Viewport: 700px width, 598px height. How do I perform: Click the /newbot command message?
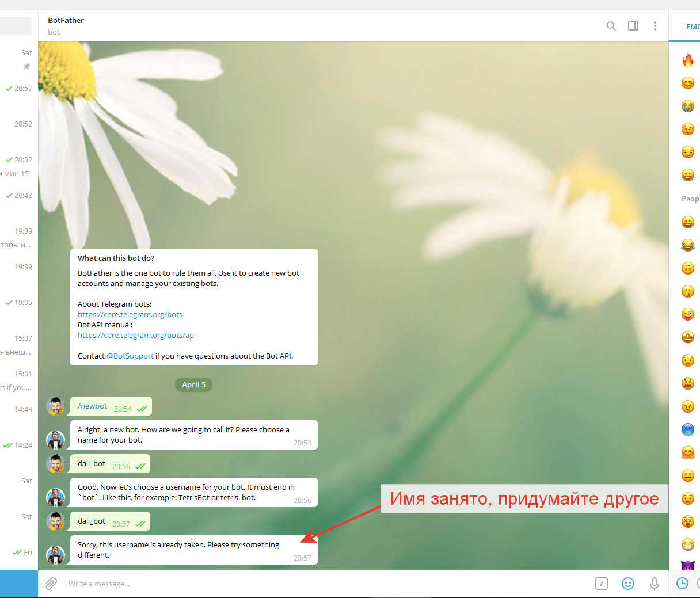[93, 406]
